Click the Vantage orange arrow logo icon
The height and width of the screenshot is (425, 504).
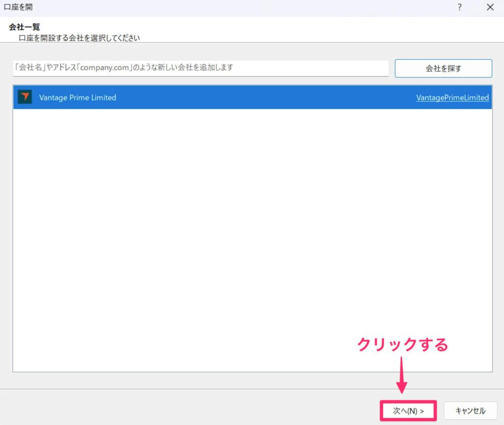25,97
